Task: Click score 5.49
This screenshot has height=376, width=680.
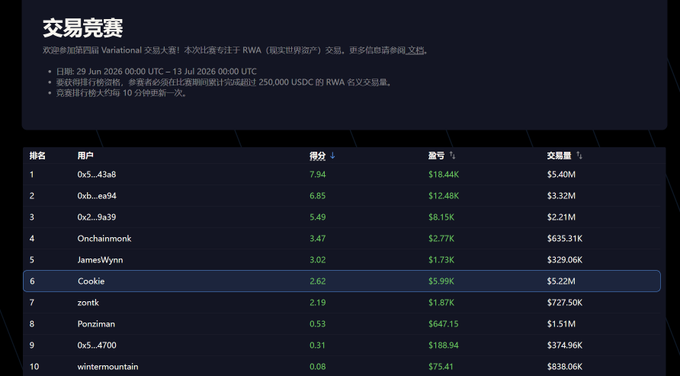Action: tap(317, 217)
